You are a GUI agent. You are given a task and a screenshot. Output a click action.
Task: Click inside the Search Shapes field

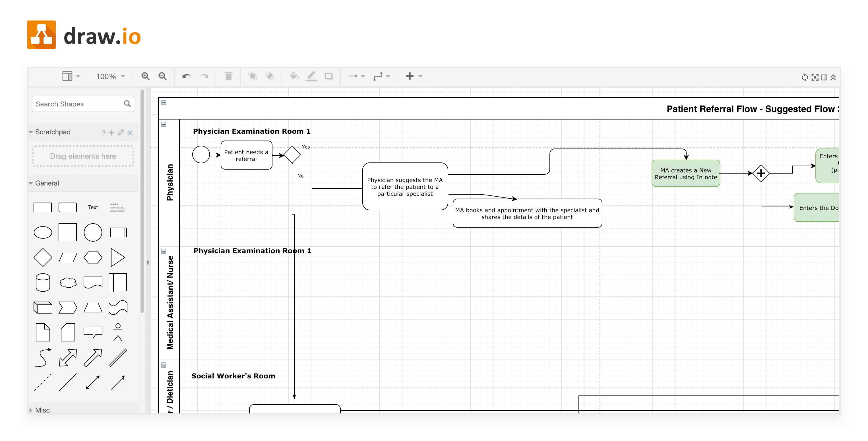coord(74,104)
